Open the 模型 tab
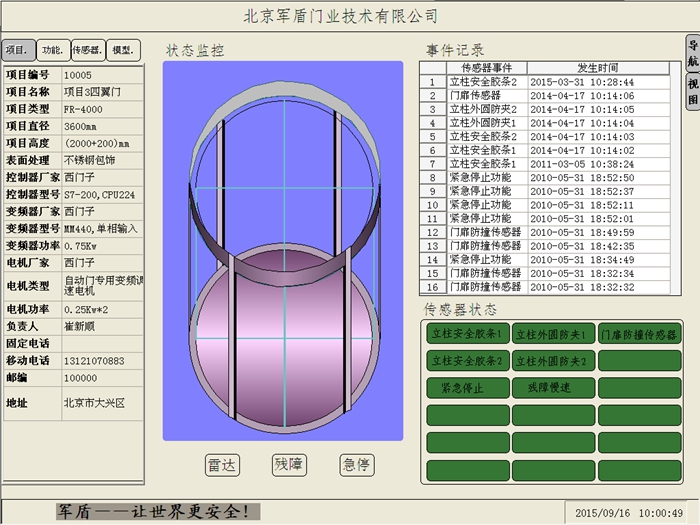 pos(121,50)
